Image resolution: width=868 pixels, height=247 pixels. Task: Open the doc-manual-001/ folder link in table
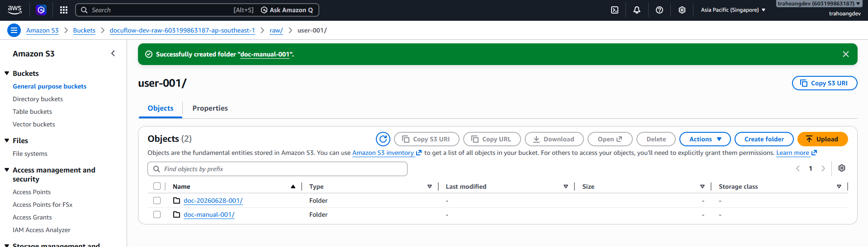[x=209, y=214]
